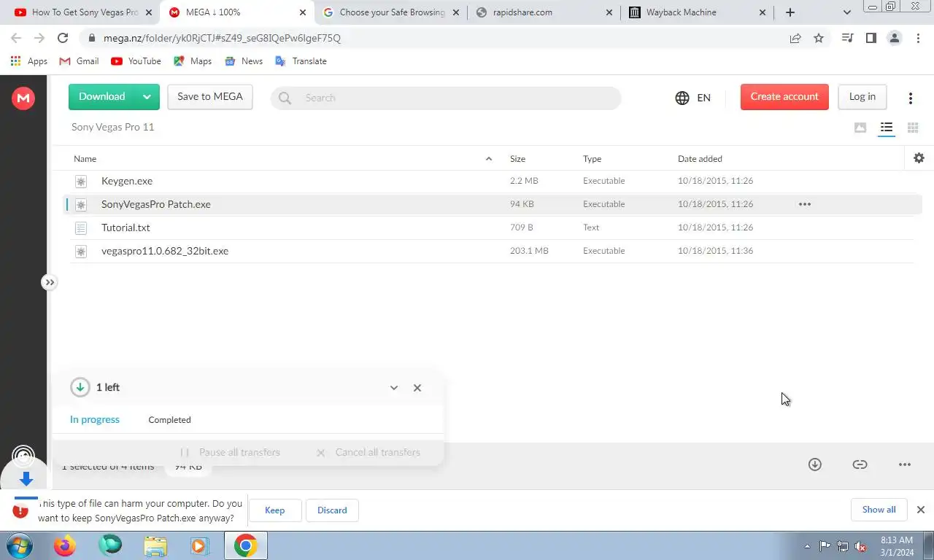The width and height of the screenshot is (934, 560).
Task: Open Windows Start menu
Action: tap(18, 545)
